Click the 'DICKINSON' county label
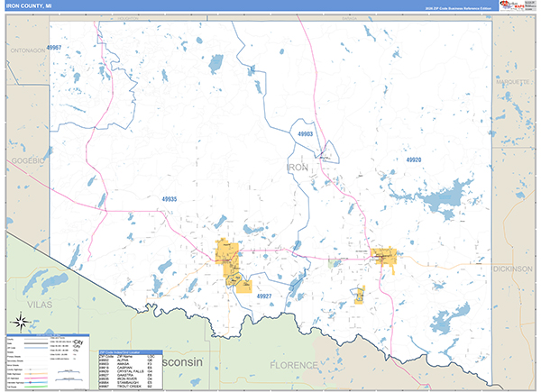Screen dimensions: 541x392 point(513,269)
